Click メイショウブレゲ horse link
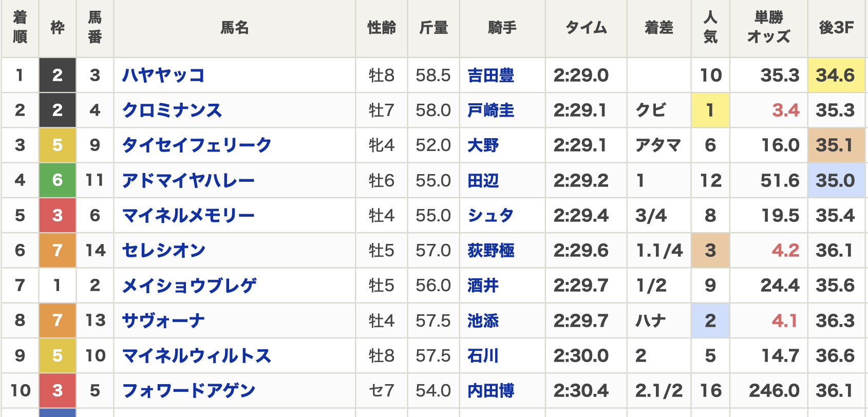The image size is (868, 417). click(189, 285)
